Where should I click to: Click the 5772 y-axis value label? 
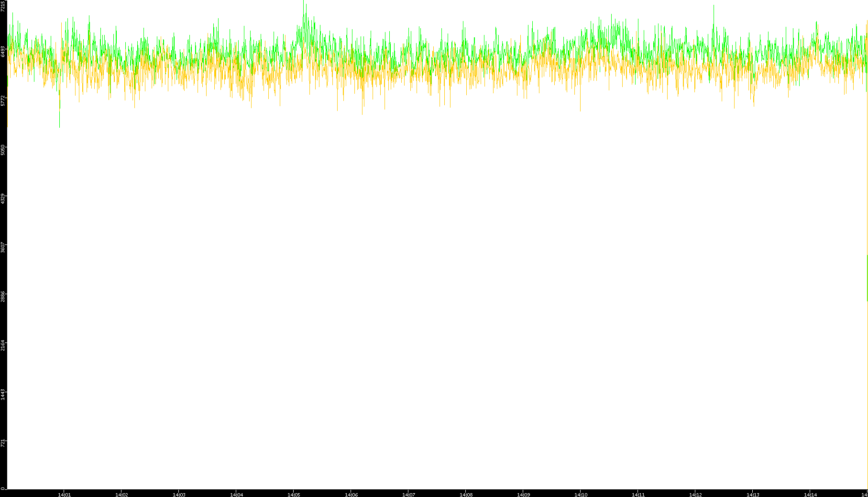[x=3, y=101]
